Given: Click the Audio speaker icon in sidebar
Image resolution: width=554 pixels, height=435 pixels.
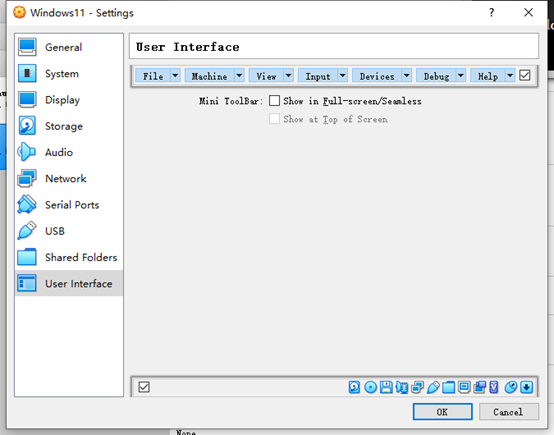Looking at the screenshot, I should [x=27, y=152].
